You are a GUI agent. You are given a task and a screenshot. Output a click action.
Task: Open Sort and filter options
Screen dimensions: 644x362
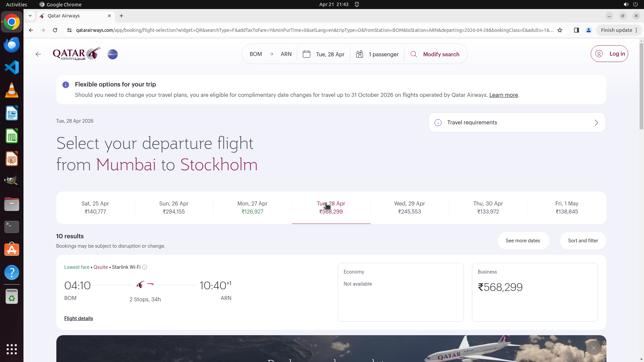(x=583, y=241)
